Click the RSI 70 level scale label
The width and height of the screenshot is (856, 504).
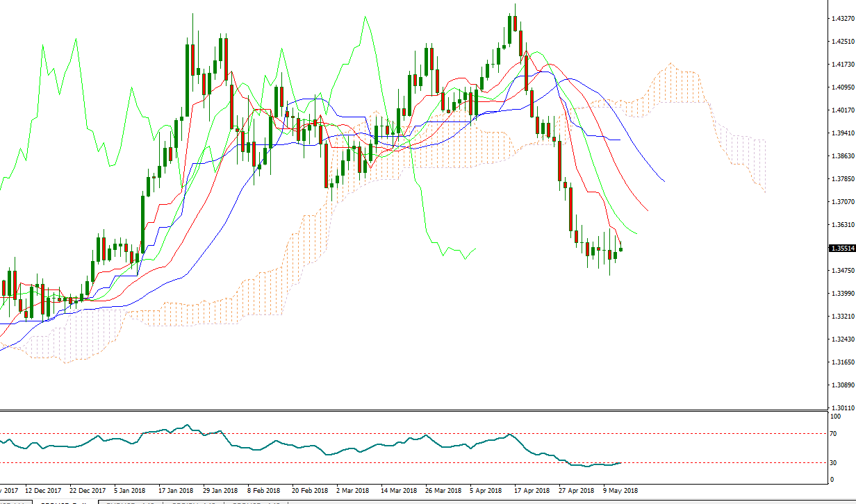(834, 434)
